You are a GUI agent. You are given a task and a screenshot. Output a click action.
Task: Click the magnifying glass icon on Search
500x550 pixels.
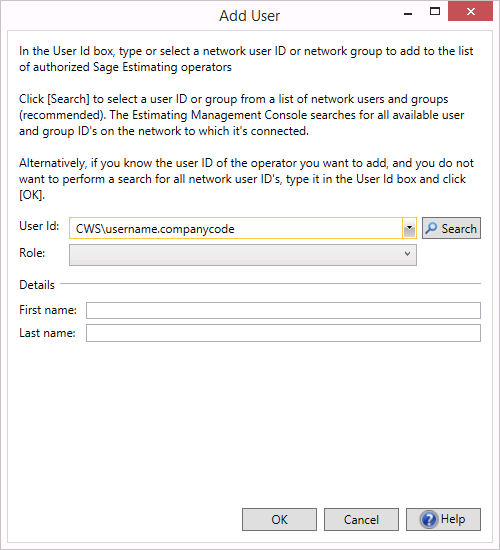(431, 228)
